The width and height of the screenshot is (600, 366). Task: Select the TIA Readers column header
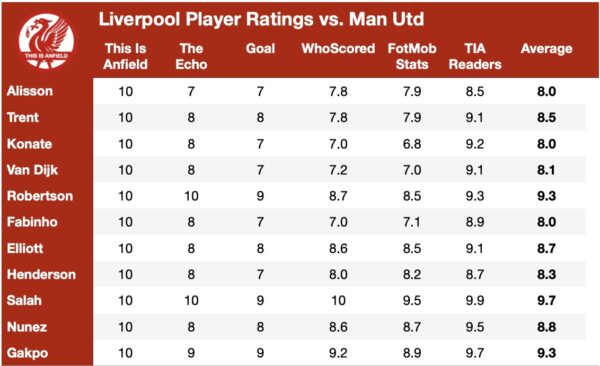point(475,56)
